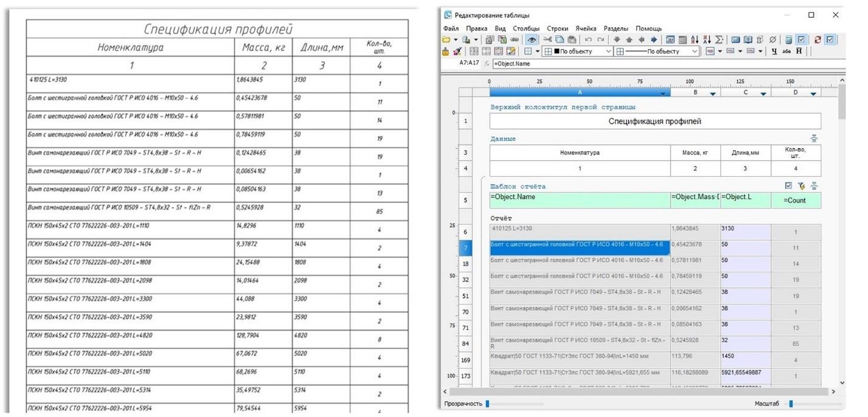Click the scissors Cut icon
This screenshot has height=417, width=868.
(547, 40)
